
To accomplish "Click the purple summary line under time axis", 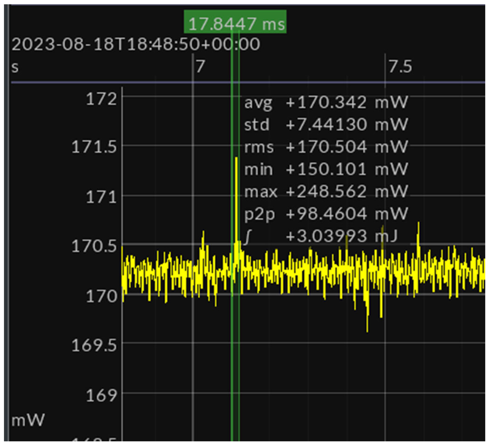I will coord(317,82).
